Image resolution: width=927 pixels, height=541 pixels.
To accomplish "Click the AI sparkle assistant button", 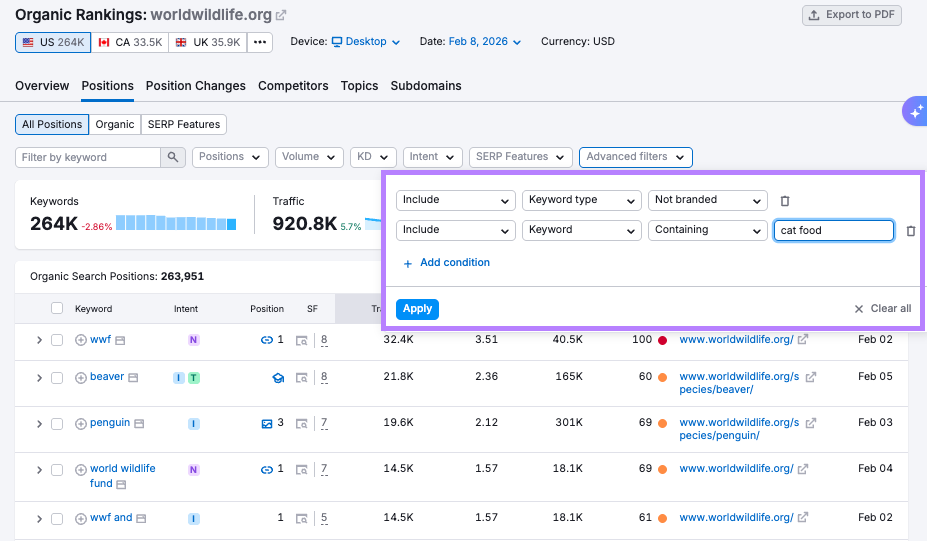I will pyautogui.click(x=915, y=112).
